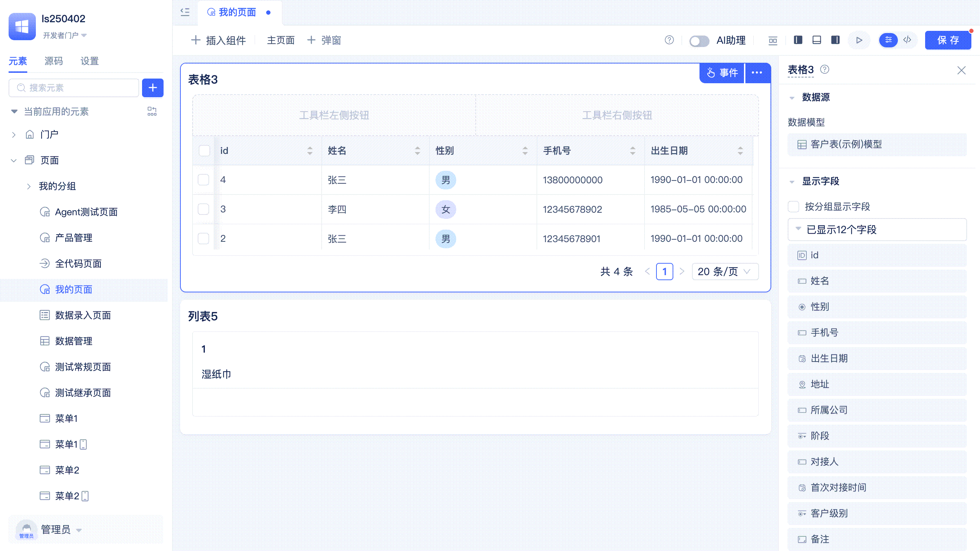Open Agent测试页面 in tree
980x551 pixels.
click(x=86, y=212)
